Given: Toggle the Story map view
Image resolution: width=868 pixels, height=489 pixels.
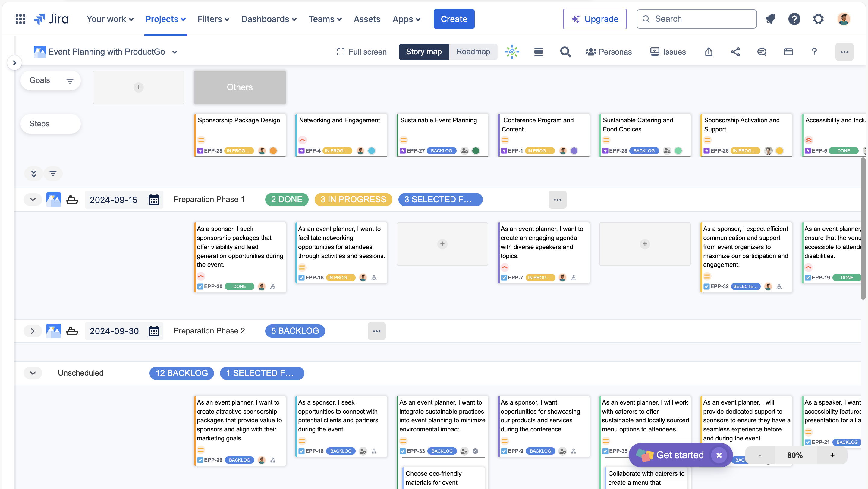Looking at the screenshot, I should [x=423, y=52].
